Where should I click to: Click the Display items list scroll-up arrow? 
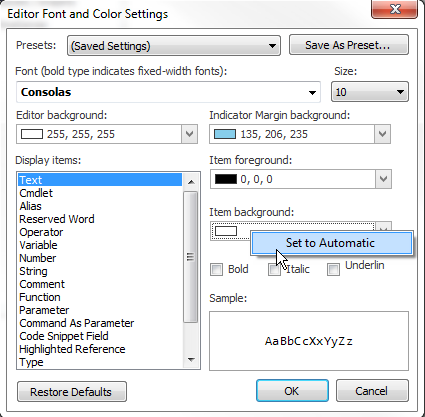pos(191,182)
